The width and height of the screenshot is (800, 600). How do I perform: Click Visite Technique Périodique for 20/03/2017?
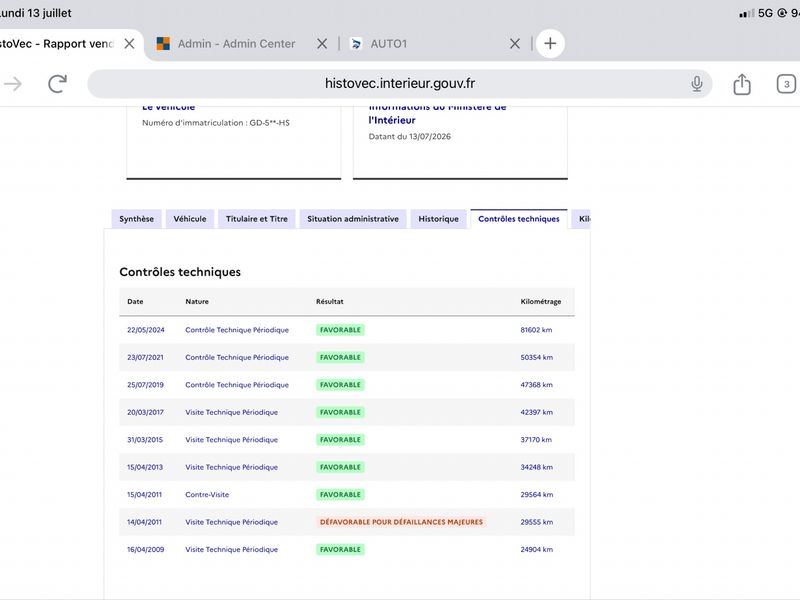(x=232, y=412)
